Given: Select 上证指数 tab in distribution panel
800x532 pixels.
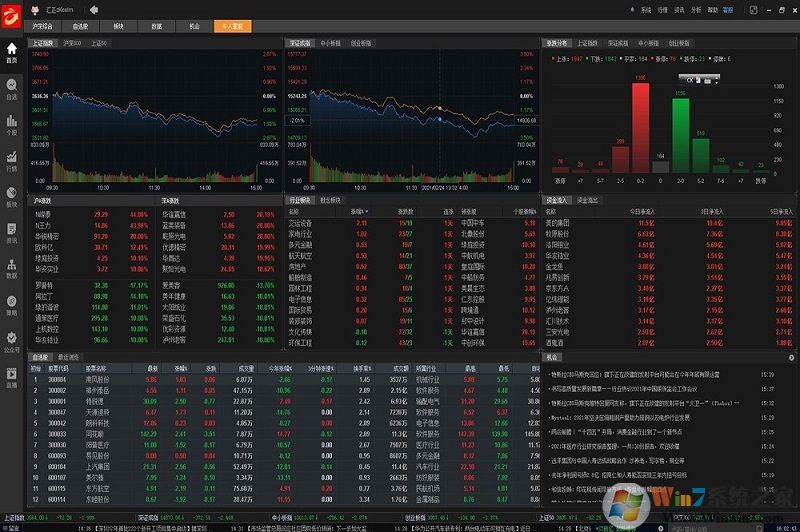Looking at the screenshot, I should click(x=587, y=43).
